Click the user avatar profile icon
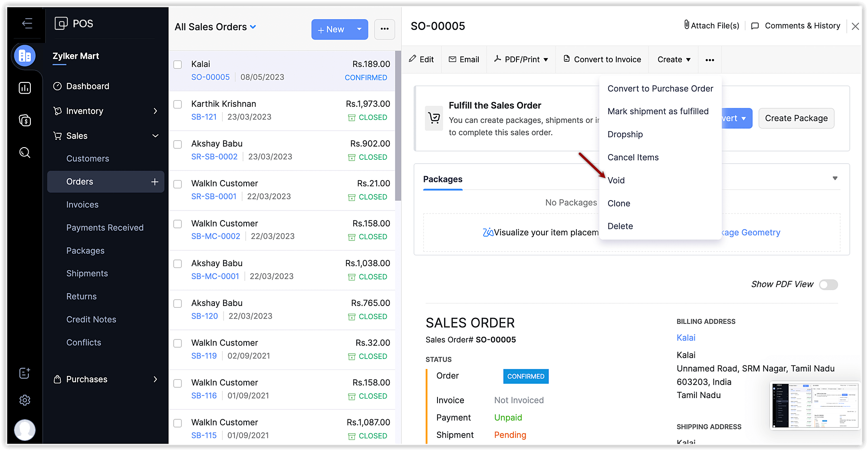The image size is (868, 451). [x=25, y=430]
